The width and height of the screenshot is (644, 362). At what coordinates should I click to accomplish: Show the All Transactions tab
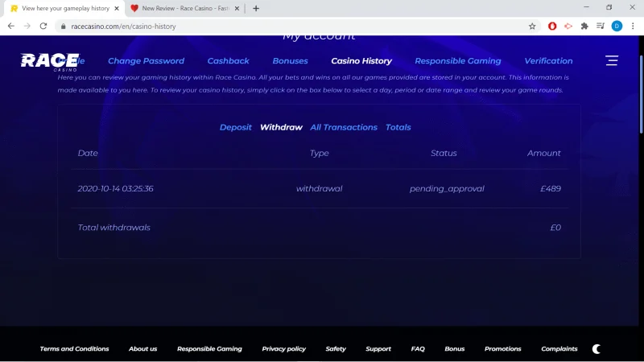pyautogui.click(x=344, y=127)
